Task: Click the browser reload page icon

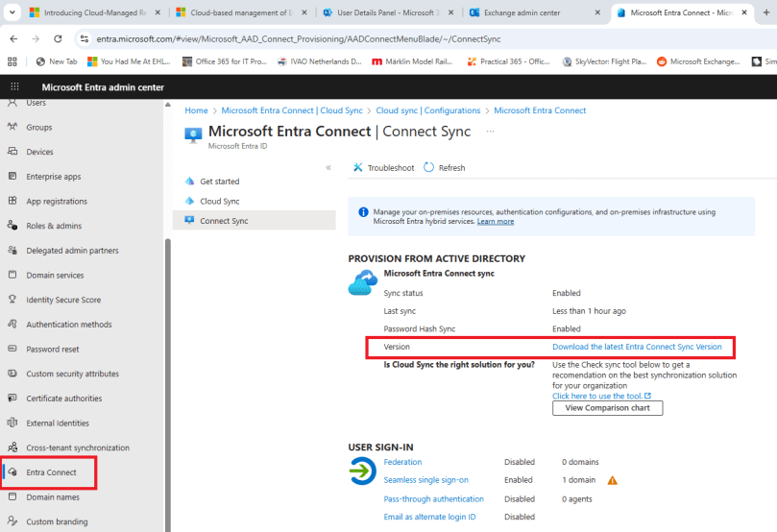Action: pos(58,38)
